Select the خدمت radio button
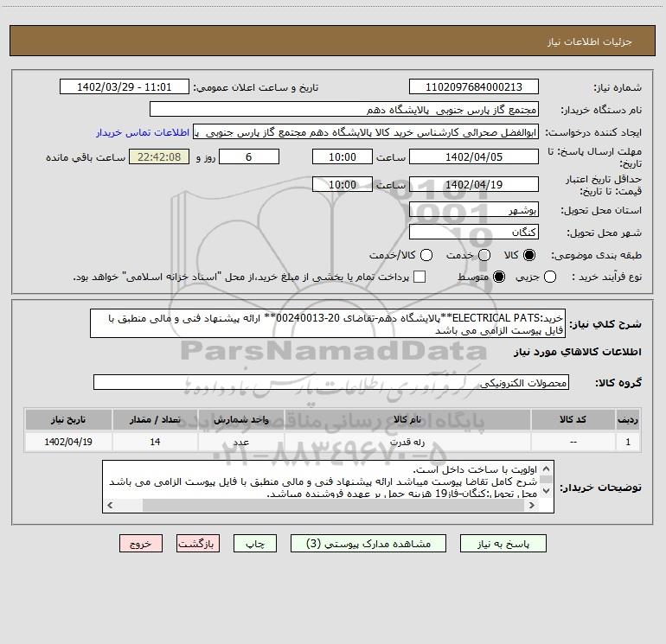 pyautogui.click(x=484, y=255)
